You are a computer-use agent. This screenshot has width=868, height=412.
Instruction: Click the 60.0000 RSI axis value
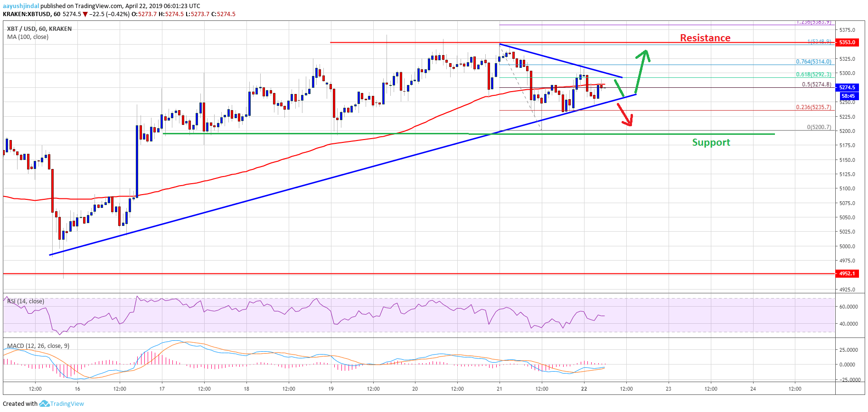[849, 307]
